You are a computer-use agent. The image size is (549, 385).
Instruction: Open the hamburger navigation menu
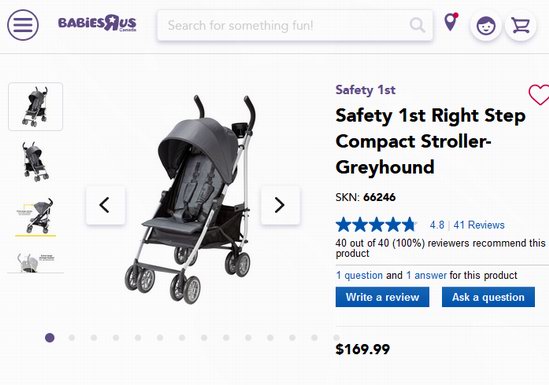coord(23,25)
